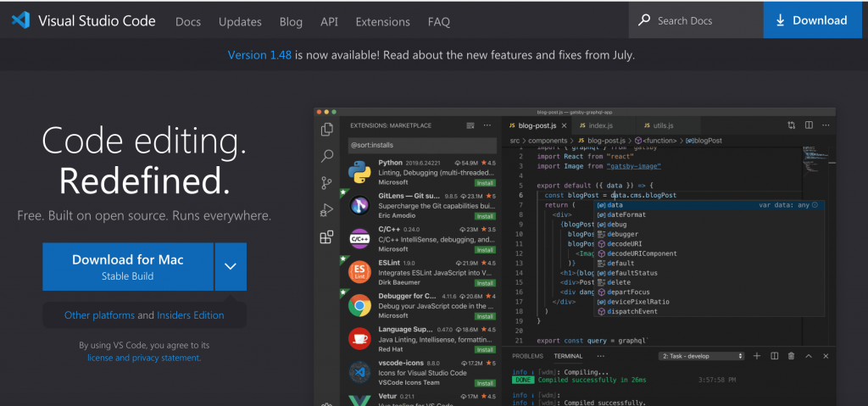The height and width of the screenshot is (406, 868).
Task: Open the panel ellipsis next to TERMINAL
Action: click(x=601, y=356)
